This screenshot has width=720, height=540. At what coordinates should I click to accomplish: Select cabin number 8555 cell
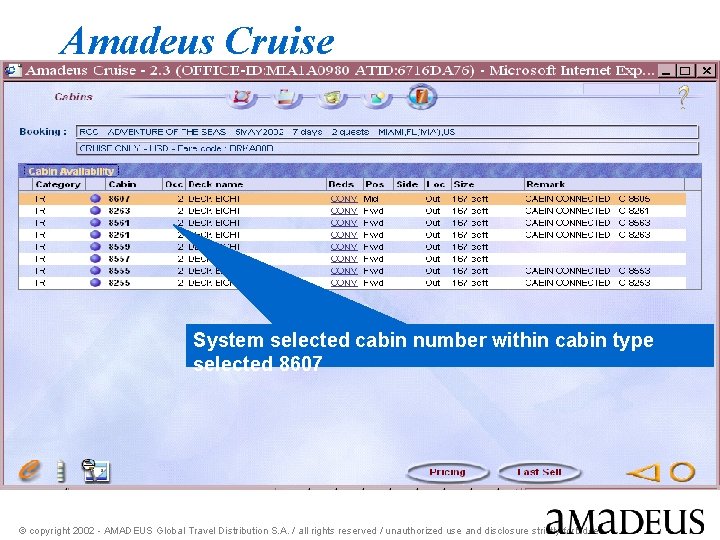pos(119,271)
